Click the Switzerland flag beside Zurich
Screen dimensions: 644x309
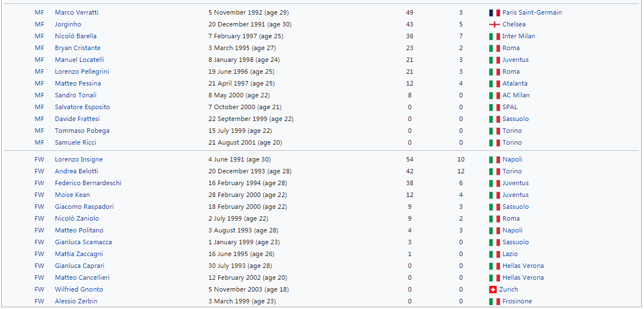click(493, 290)
